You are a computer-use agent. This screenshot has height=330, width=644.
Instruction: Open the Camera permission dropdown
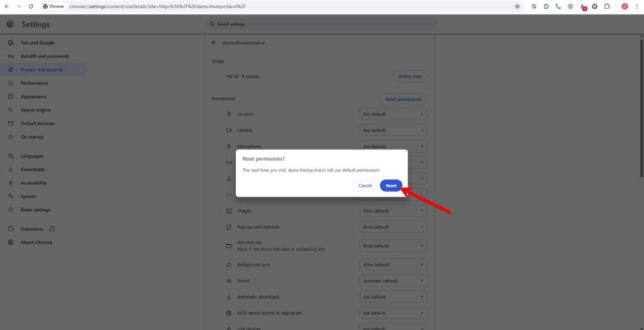pyautogui.click(x=393, y=130)
